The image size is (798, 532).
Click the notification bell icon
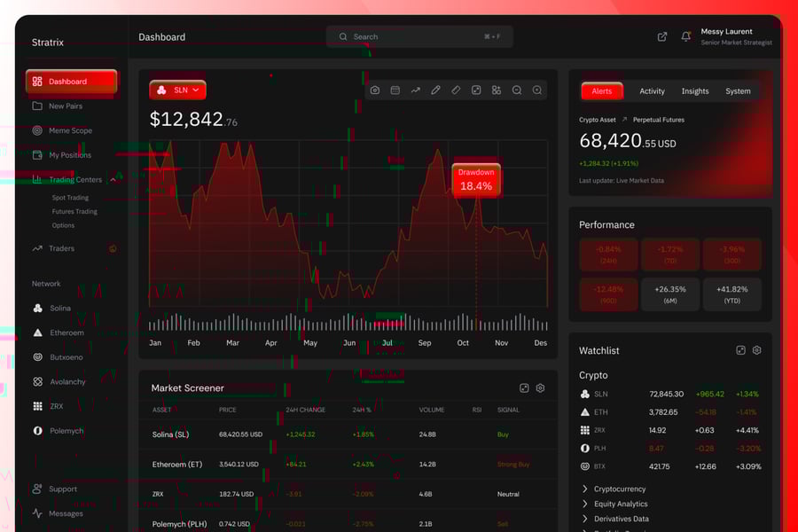pyautogui.click(x=685, y=36)
